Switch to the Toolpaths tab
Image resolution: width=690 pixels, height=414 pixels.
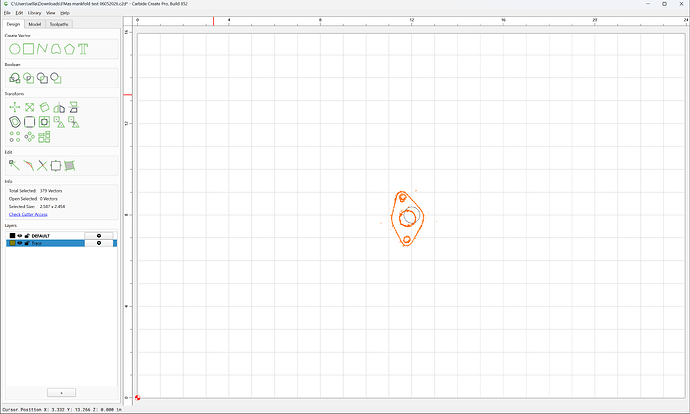click(59, 24)
